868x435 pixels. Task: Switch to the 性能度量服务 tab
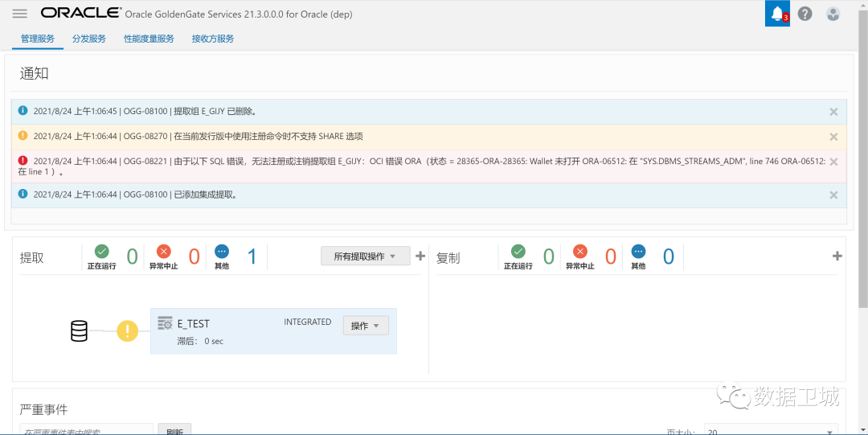coord(149,39)
